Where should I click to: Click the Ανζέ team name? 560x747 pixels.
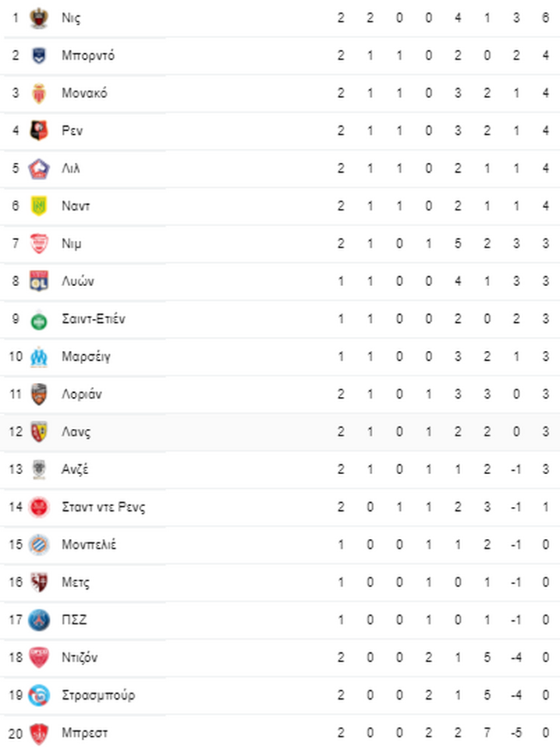pyautogui.click(x=75, y=470)
